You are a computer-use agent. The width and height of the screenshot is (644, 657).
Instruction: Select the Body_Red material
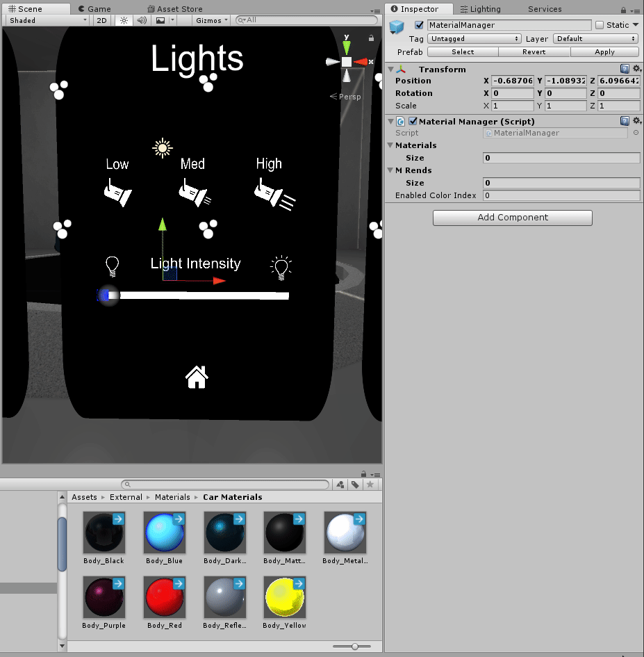165,603
